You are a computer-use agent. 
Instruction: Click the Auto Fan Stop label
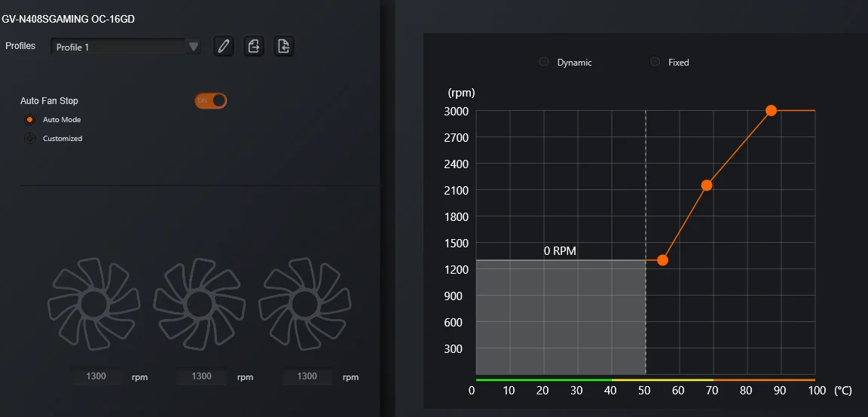coord(49,101)
